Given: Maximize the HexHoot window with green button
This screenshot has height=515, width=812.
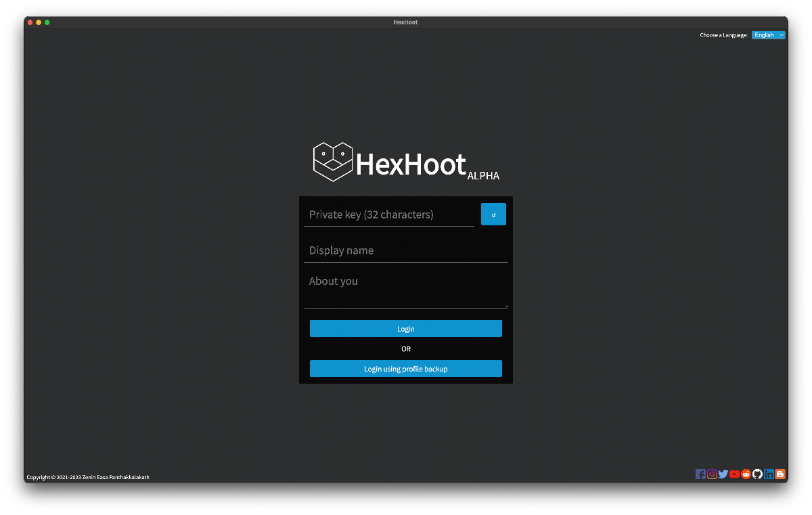Looking at the screenshot, I should tap(47, 22).
